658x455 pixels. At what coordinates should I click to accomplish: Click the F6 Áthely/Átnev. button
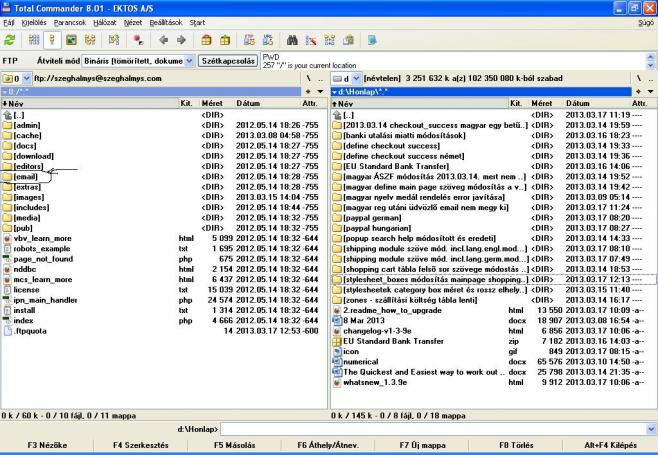(x=328, y=445)
